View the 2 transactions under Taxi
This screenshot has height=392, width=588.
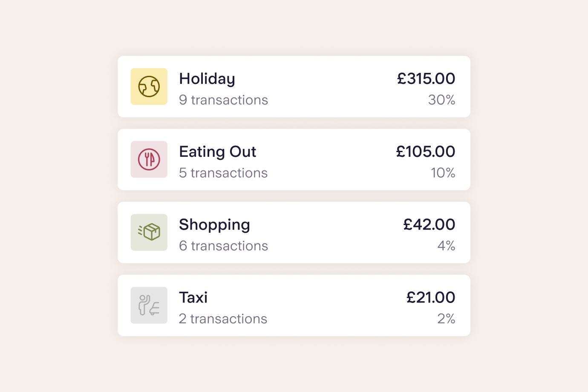(223, 318)
